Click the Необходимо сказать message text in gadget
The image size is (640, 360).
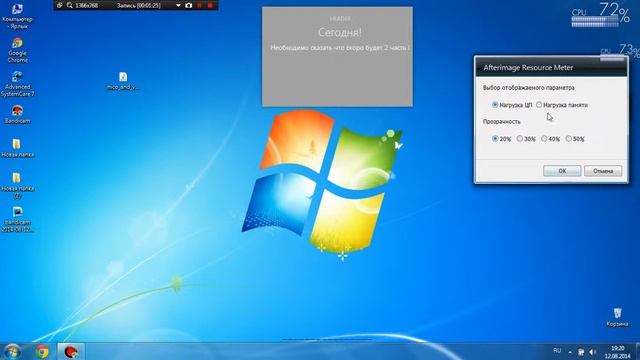point(340,48)
